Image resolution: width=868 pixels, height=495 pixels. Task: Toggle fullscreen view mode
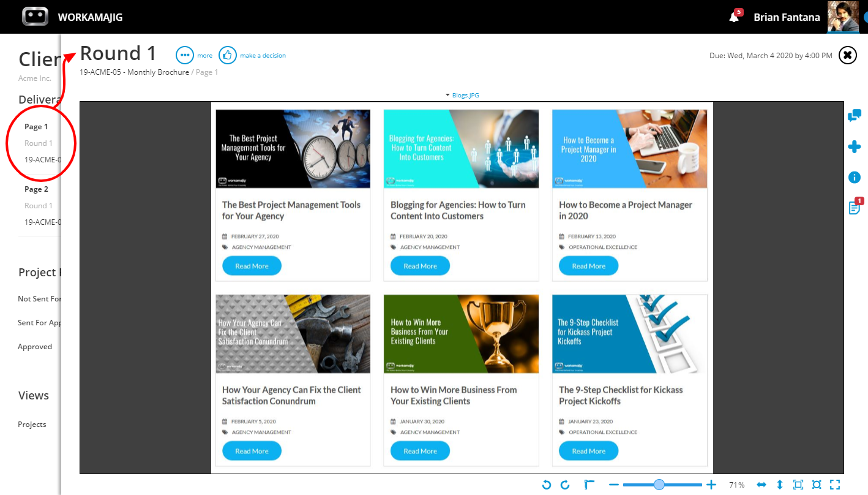click(x=835, y=485)
